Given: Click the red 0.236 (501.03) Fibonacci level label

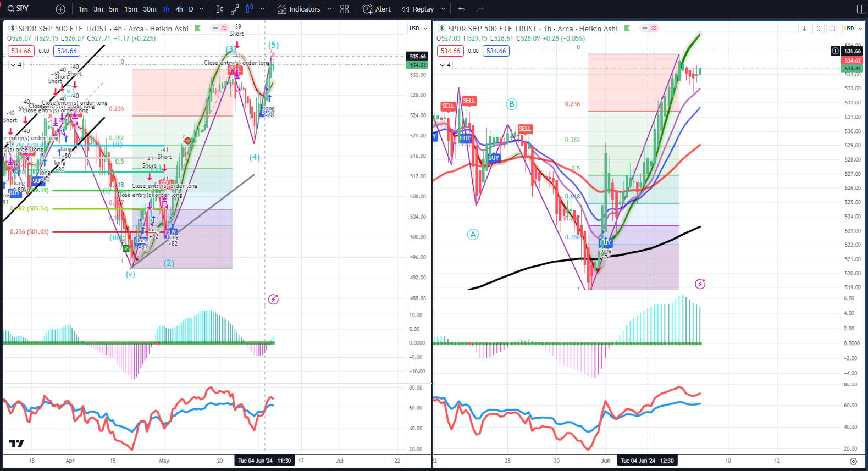Looking at the screenshot, I should 29,232.
